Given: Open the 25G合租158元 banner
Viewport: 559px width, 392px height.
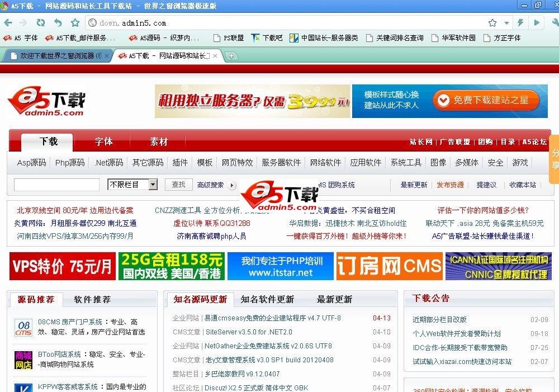Looking at the screenshot, I should click(x=172, y=266).
